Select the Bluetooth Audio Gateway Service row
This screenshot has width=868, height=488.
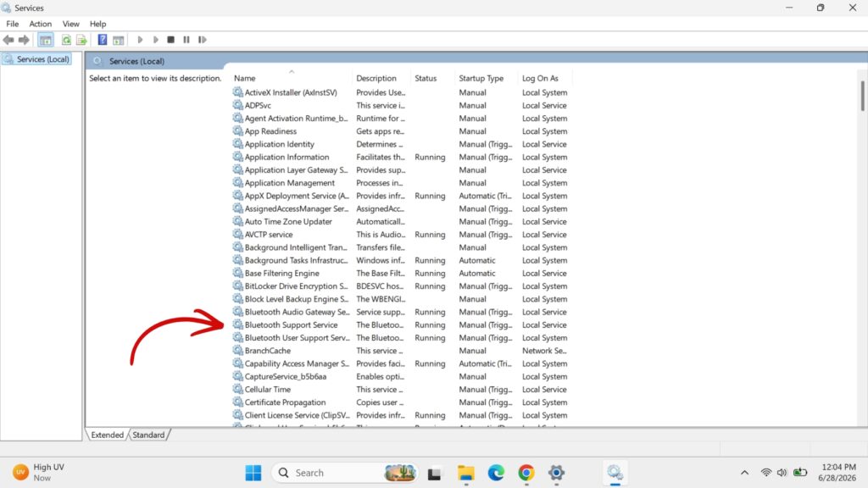(401, 312)
